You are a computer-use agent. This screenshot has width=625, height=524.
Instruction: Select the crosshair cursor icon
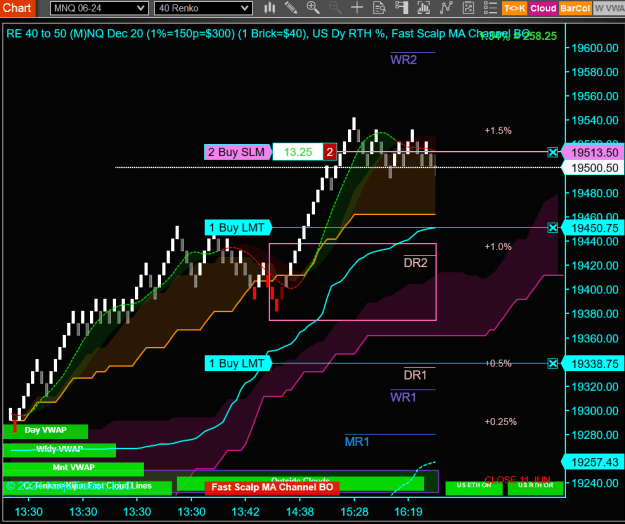pyautogui.click(x=357, y=8)
